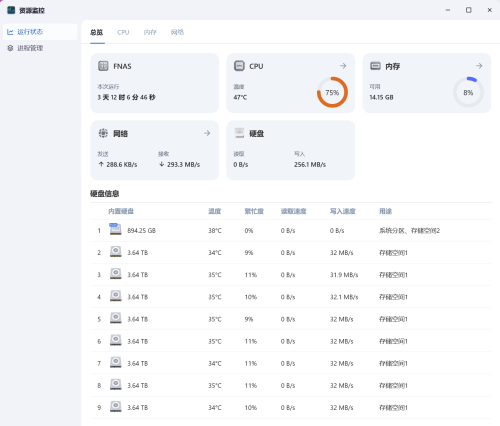
Task: Open network details via arrow icon
Action: 207,133
